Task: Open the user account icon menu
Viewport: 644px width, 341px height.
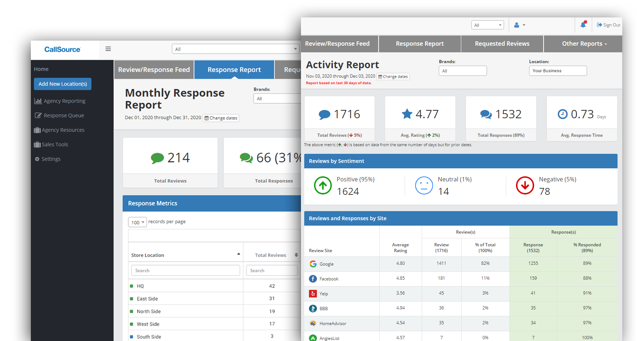Action: pyautogui.click(x=519, y=25)
